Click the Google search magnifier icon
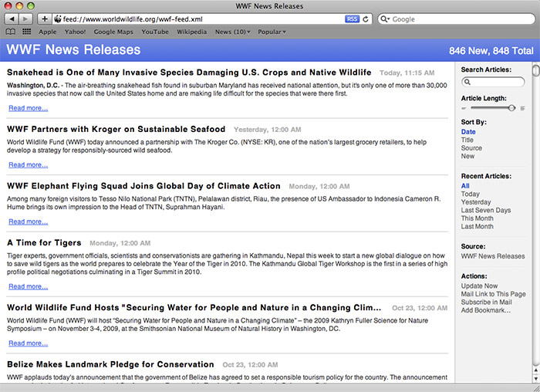 (x=386, y=19)
